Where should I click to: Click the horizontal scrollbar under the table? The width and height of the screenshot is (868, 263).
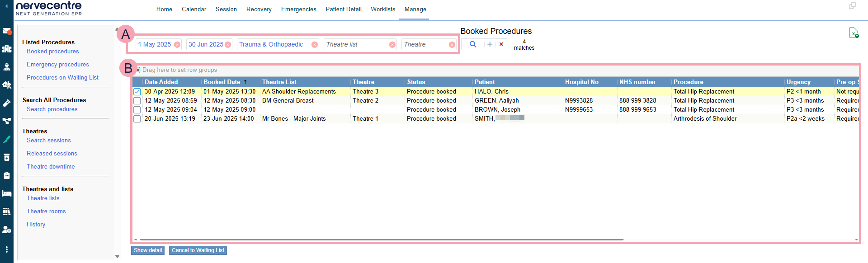382,240
